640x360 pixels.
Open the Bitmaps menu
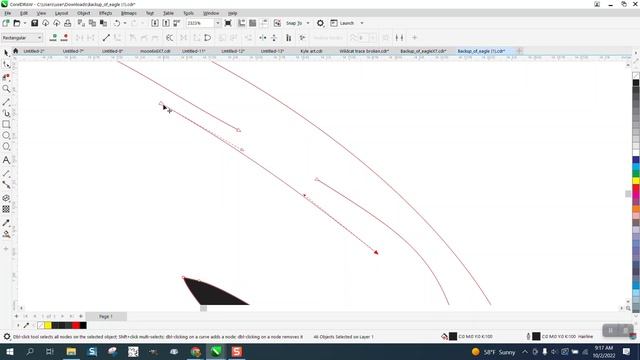point(129,13)
